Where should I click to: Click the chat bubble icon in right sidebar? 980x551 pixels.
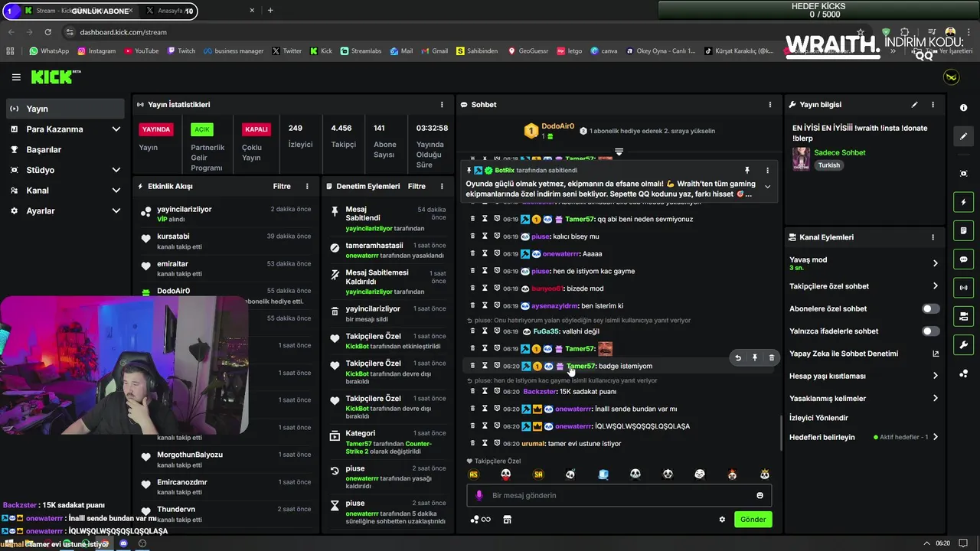coord(963,259)
